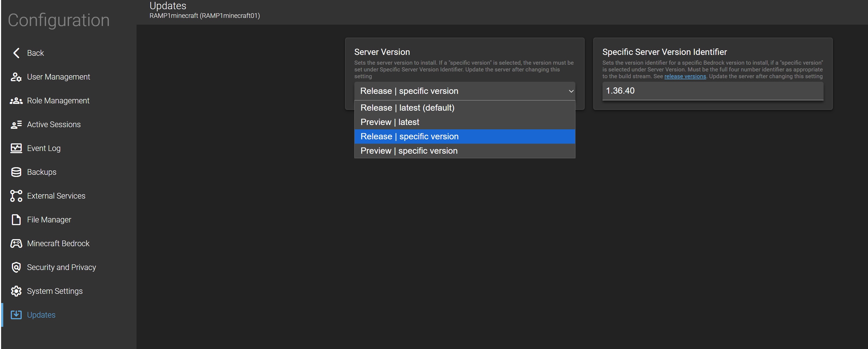Click the File Manager document icon
The image size is (868, 349).
tap(16, 219)
